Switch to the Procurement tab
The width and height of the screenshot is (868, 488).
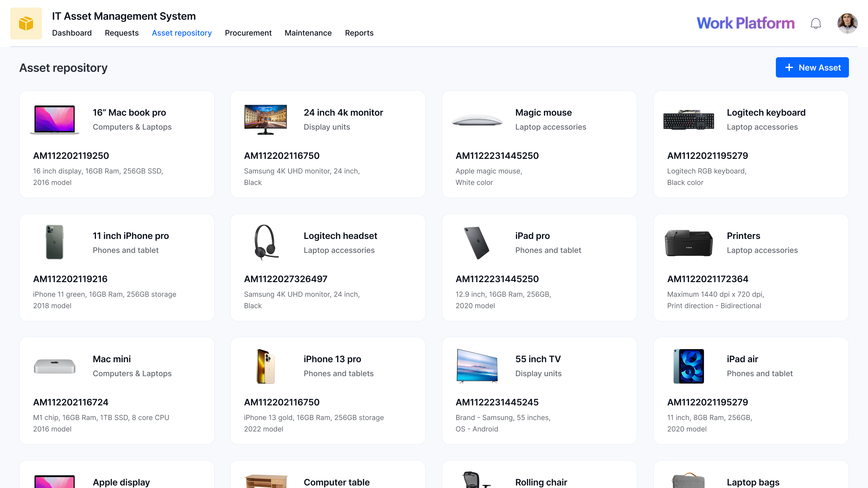click(x=248, y=33)
